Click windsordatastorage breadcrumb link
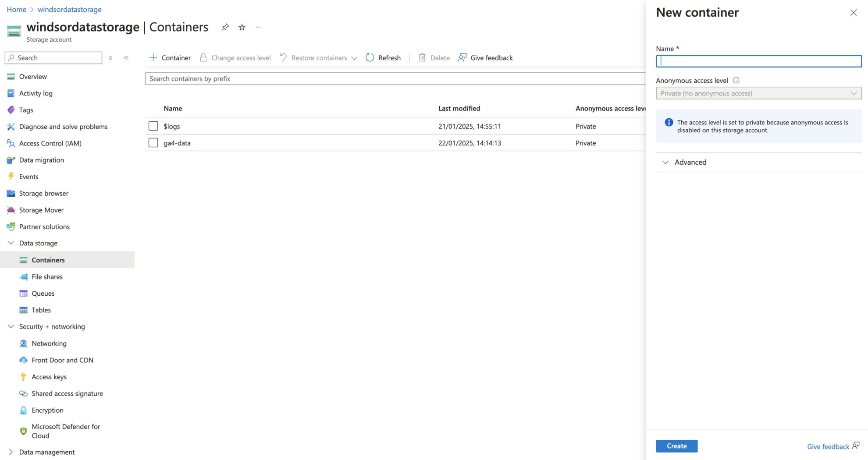868x460 pixels. (70, 9)
